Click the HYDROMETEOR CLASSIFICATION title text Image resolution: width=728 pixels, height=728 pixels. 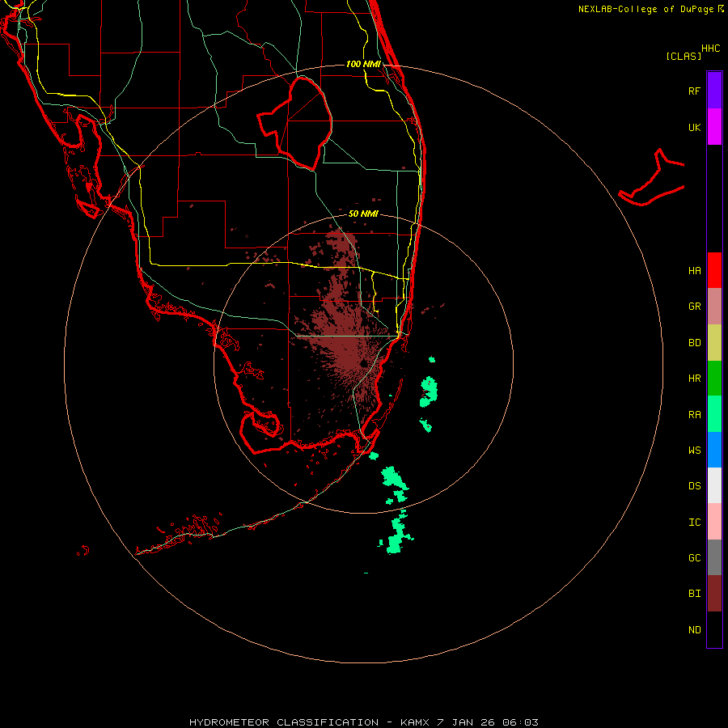284,722
